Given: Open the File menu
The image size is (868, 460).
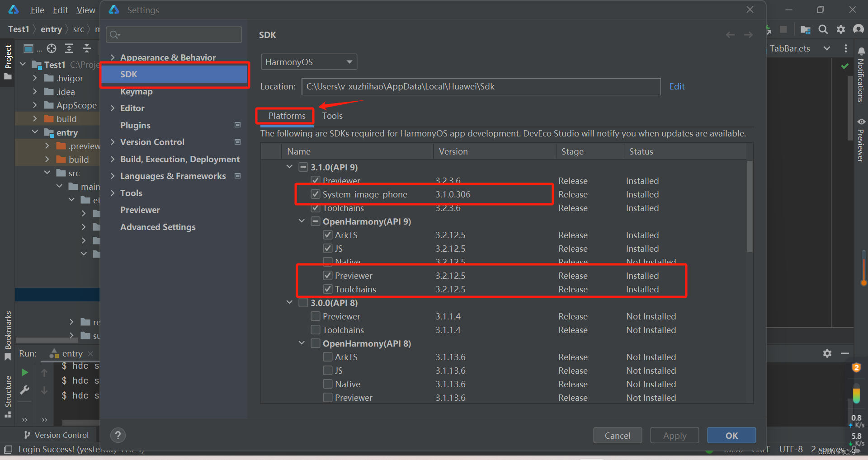Looking at the screenshot, I should (37, 10).
